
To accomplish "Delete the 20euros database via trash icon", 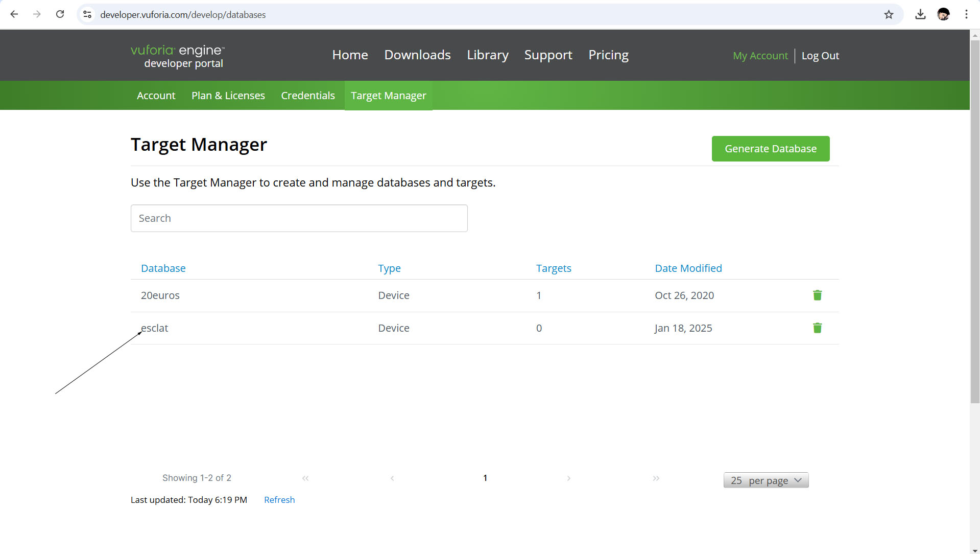I will (817, 295).
